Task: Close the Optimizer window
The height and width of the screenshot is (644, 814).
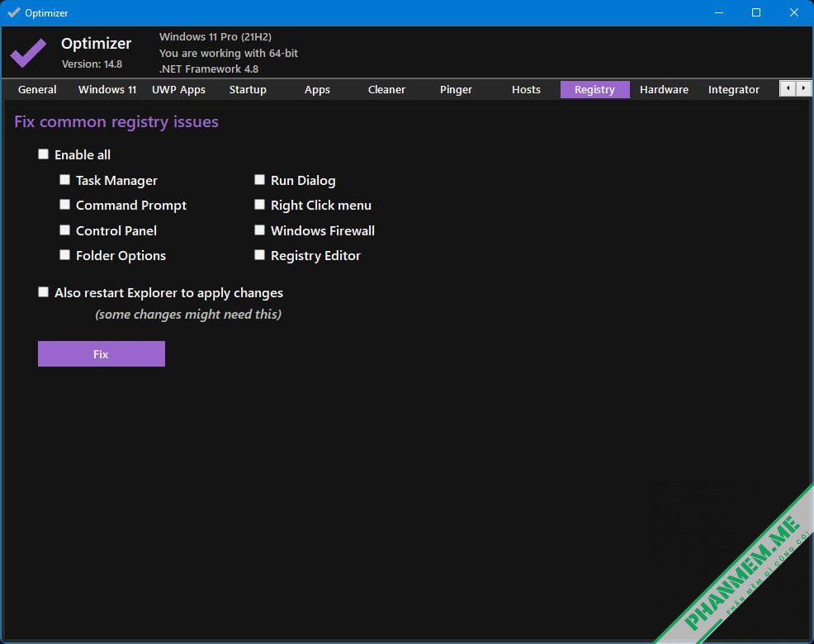Action: click(x=793, y=12)
